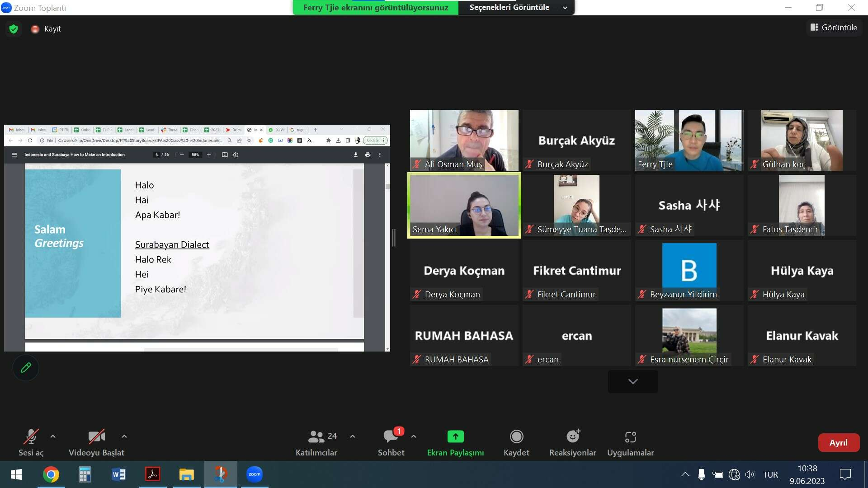Click the divider handle beside shared screen

click(x=394, y=238)
